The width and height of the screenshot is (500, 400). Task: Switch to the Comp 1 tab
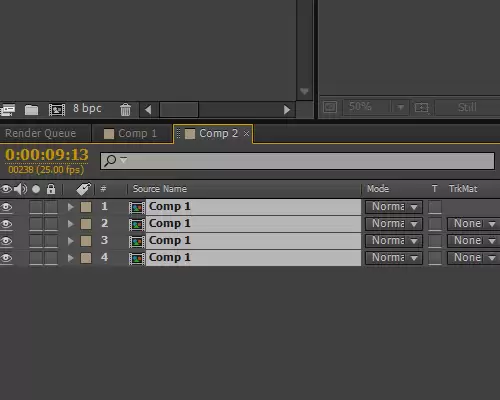131,134
